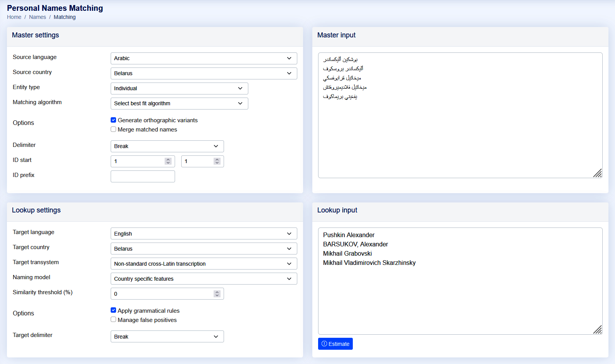Click the Source language label

pos(35,57)
